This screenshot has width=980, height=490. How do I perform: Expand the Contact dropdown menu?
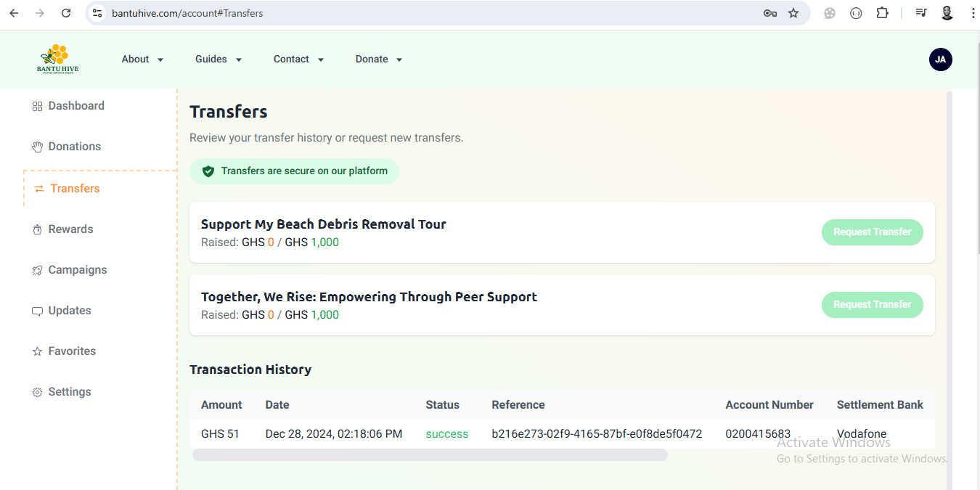click(298, 60)
